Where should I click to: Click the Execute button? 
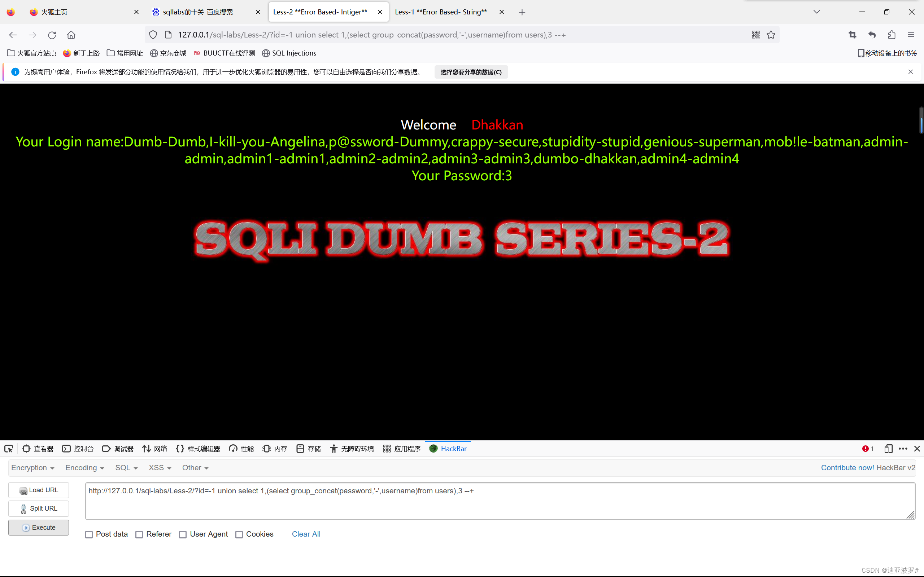coord(38,527)
